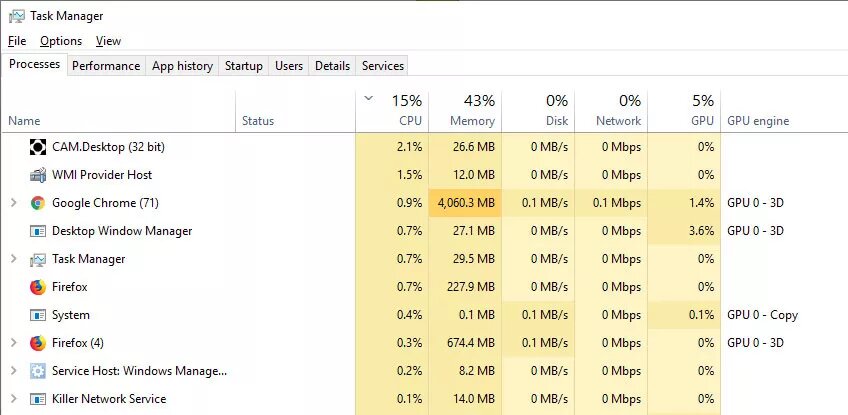Viewport: 848px width, 415px height.
Task: Click the Killer Network Service icon
Action: click(x=38, y=399)
